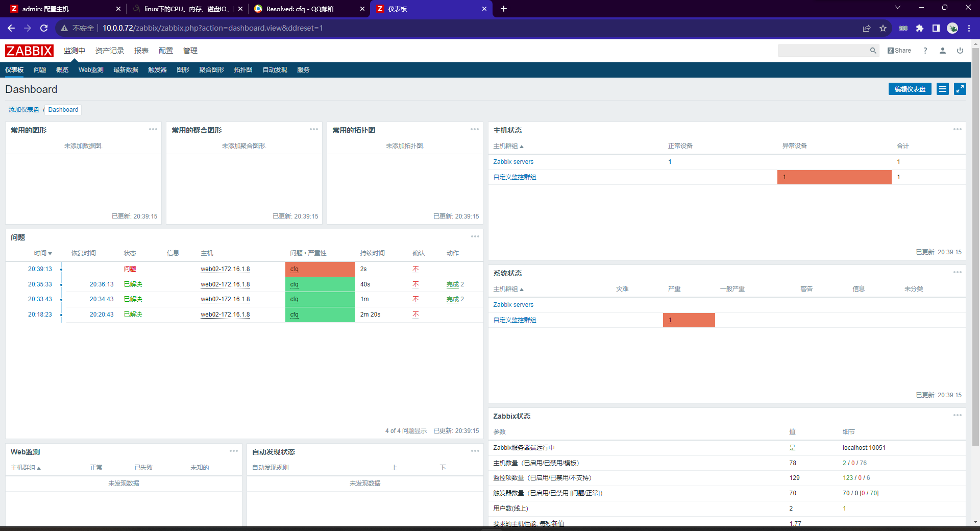Open the help question mark icon
Viewport: 980px width, 531px height.
pos(925,51)
